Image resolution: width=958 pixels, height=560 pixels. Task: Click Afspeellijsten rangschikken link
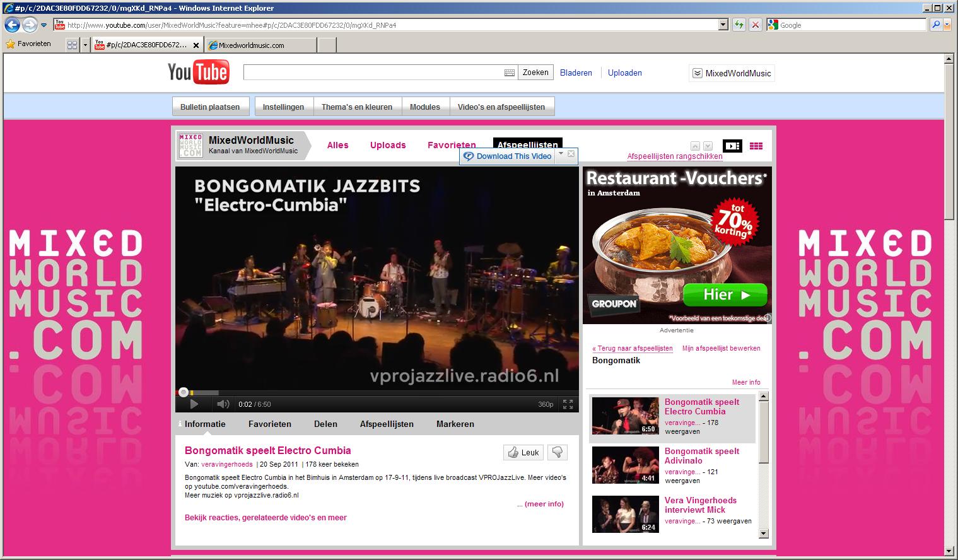[x=675, y=156]
